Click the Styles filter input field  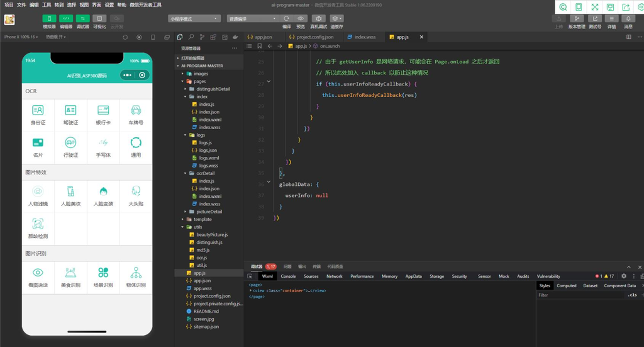(580, 295)
